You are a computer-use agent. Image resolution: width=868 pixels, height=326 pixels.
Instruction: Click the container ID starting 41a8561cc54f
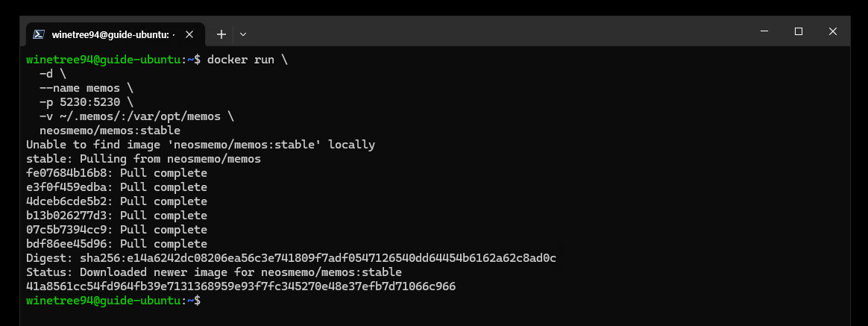(x=241, y=286)
